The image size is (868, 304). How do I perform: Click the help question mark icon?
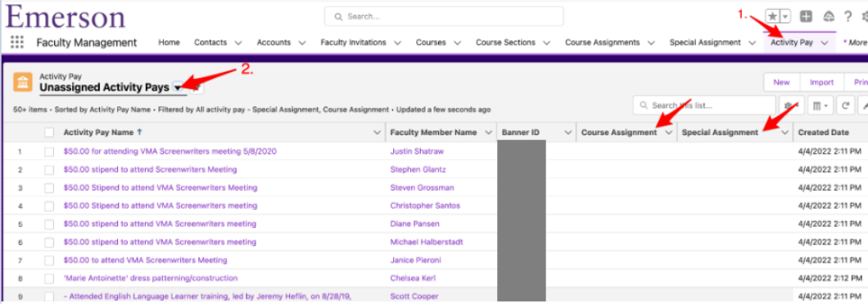[x=848, y=16]
